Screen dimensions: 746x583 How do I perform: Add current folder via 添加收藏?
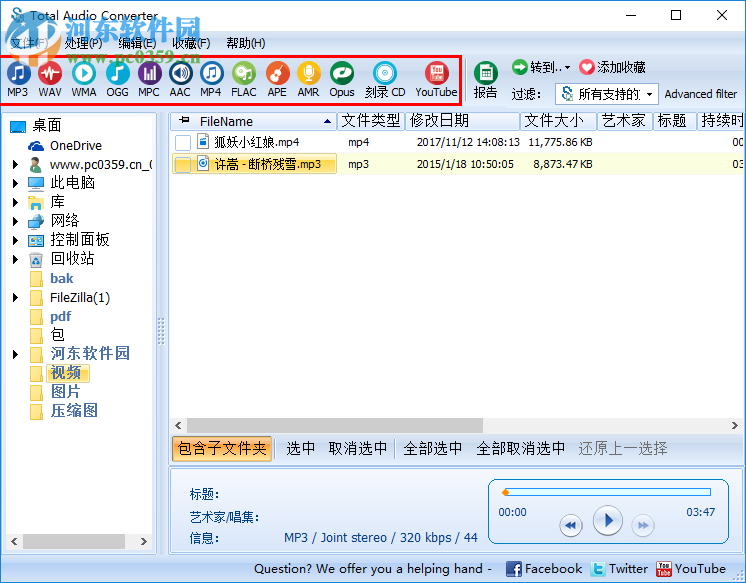point(612,68)
